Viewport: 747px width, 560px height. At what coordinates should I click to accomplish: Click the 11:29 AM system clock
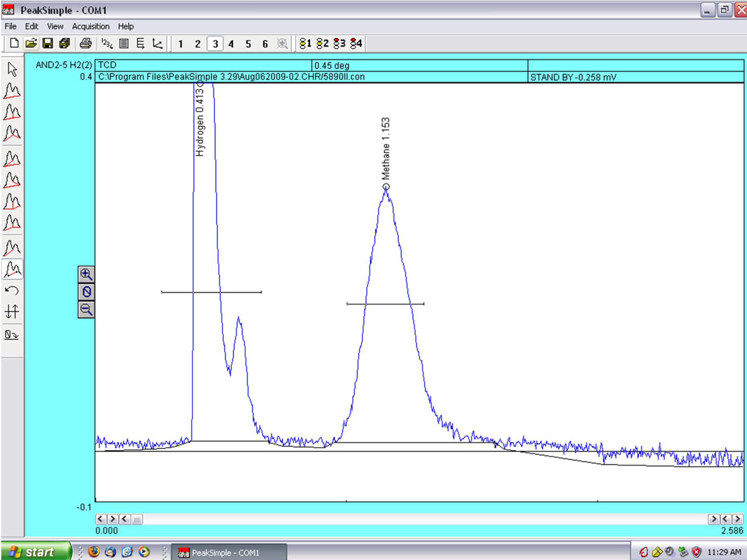click(724, 552)
